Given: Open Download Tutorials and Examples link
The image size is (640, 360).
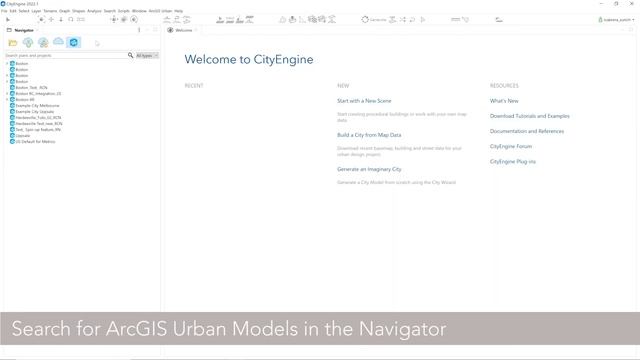Looking at the screenshot, I should pos(529,116).
